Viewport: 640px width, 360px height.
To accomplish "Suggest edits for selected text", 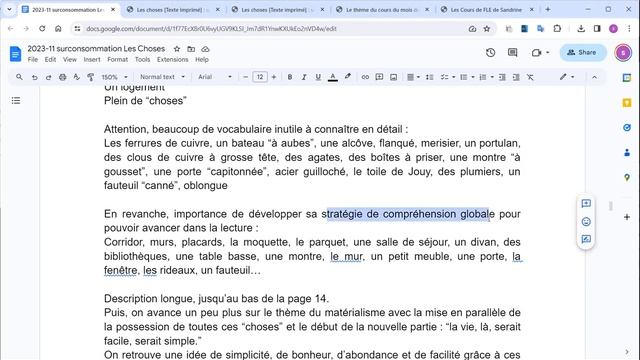I will 586,239.
